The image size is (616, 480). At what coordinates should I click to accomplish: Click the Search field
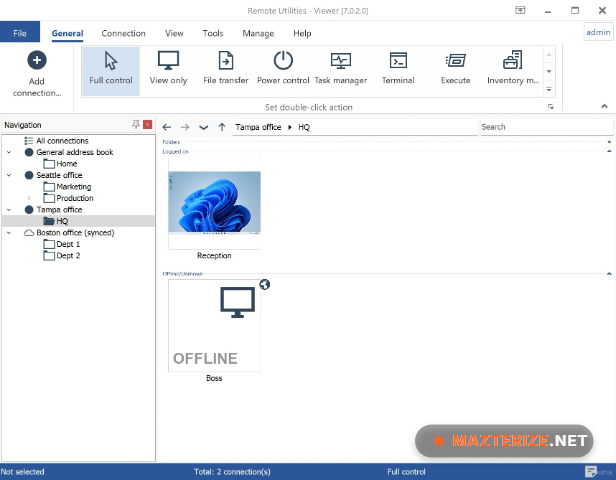tap(546, 127)
